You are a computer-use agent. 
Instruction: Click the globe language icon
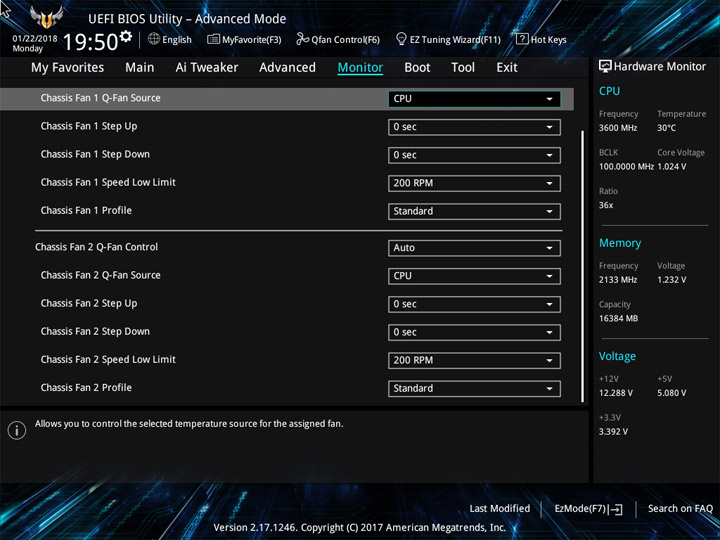(x=154, y=39)
